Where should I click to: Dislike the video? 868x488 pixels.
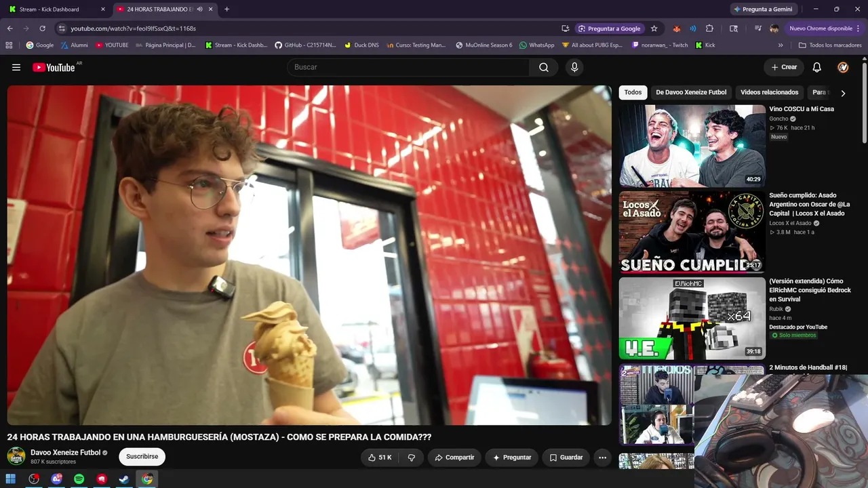(411, 457)
